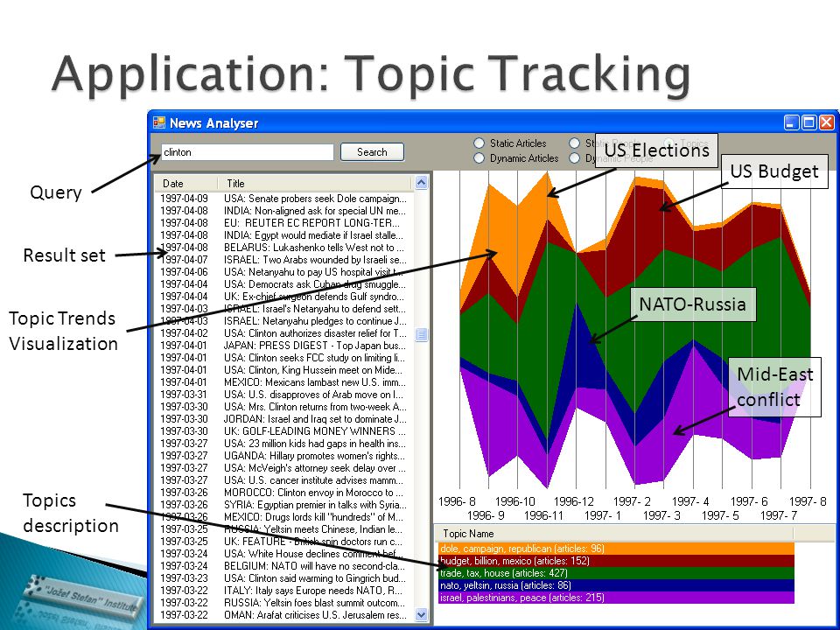The image size is (840, 630).
Task: Select the orange dole, campaign, republican topic
Action: tap(616, 549)
